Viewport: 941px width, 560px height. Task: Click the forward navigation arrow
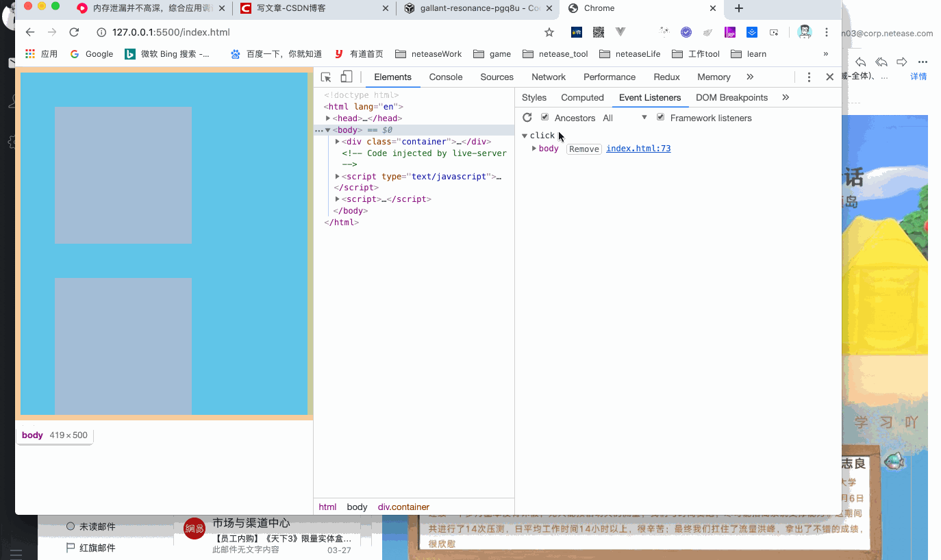tap(52, 32)
